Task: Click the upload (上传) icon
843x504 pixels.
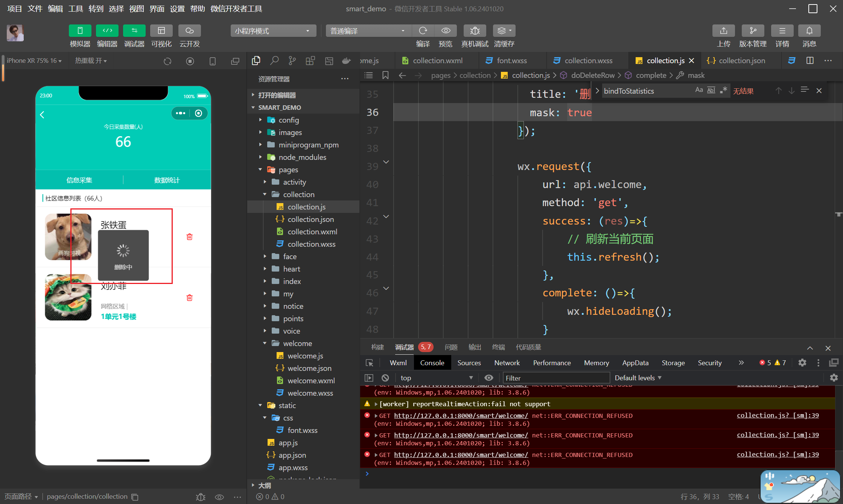Action: pyautogui.click(x=723, y=30)
